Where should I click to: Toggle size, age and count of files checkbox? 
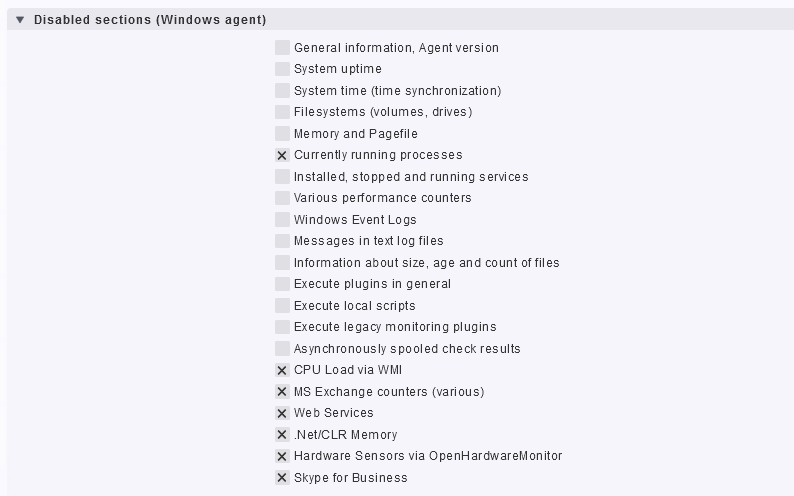pos(282,263)
